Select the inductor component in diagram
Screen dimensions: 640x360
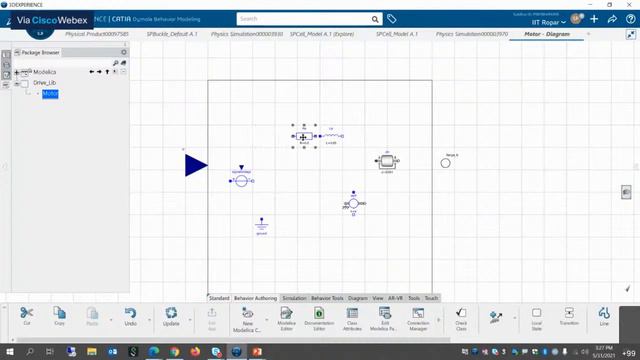click(x=331, y=136)
